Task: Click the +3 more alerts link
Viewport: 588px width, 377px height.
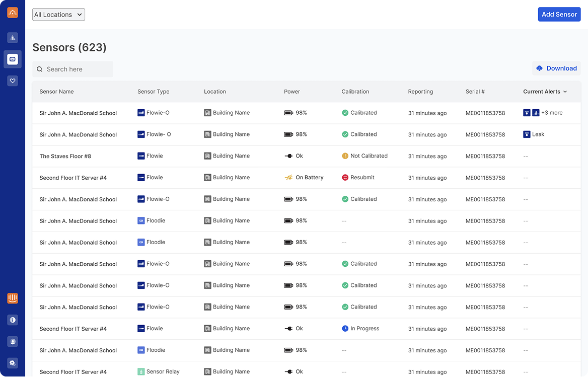Action: click(552, 113)
